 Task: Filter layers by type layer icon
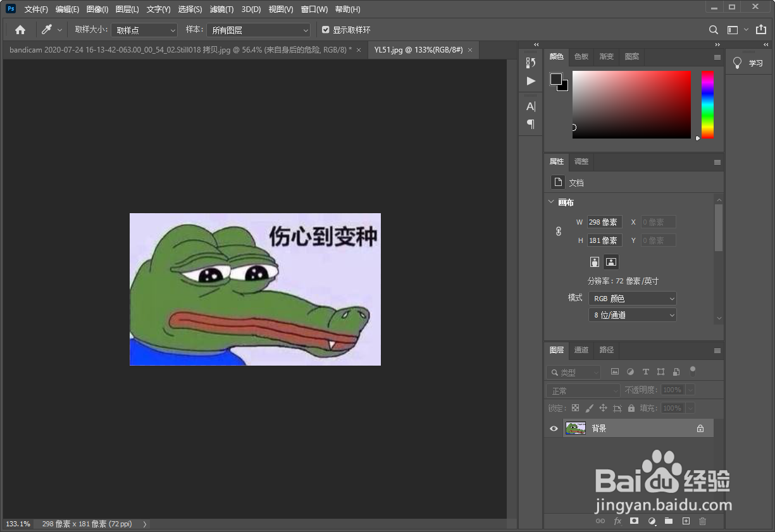(x=645, y=372)
